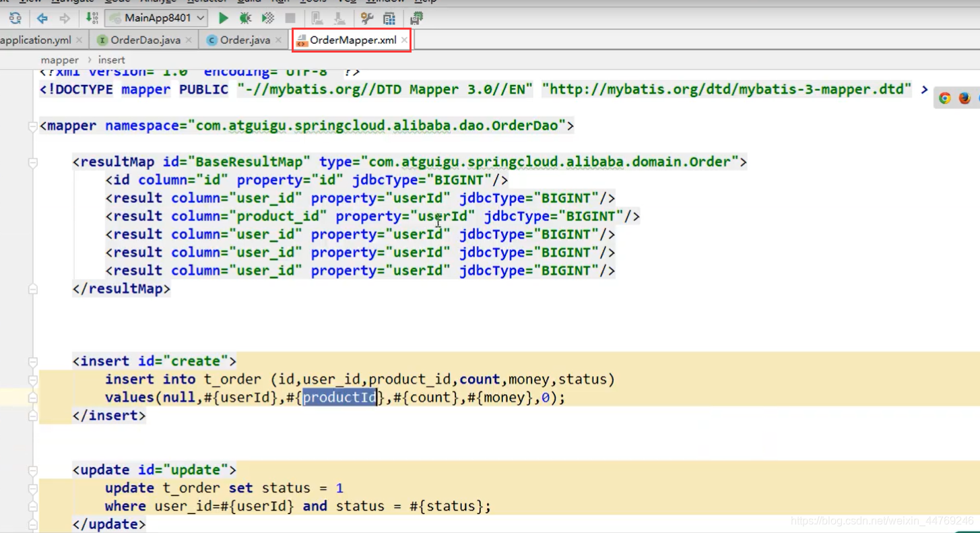Switch to the Order.java tab
Viewport: 980px width, 533px height.
click(x=244, y=40)
